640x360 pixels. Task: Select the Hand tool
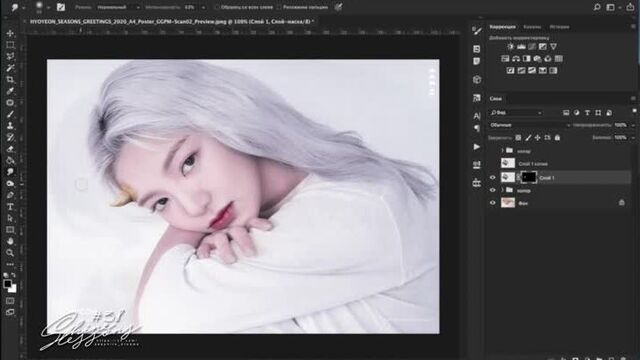tap(10, 241)
